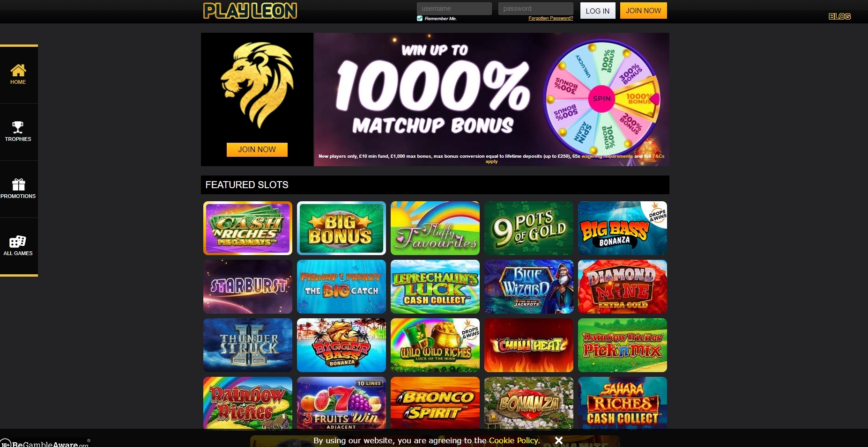Open the Promotions gift icon

(x=18, y=184)
